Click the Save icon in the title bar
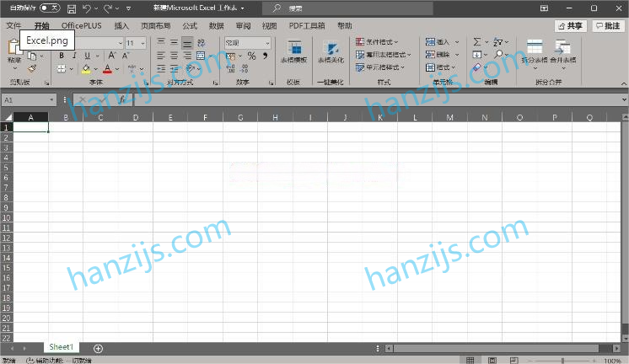The width and height of the screenshot is (629, 364). 72,8
